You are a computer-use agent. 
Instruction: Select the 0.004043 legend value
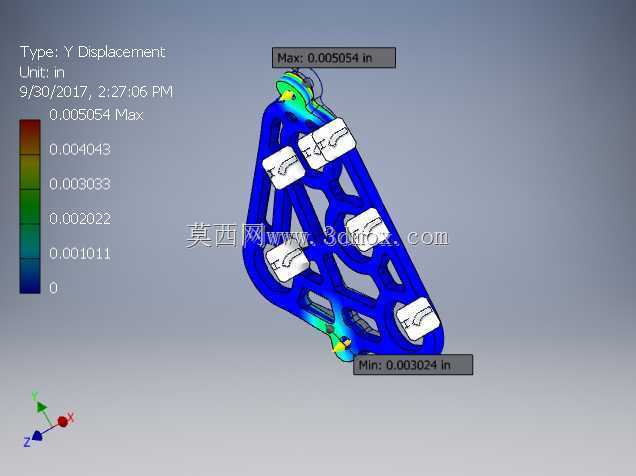coord(80,150)
